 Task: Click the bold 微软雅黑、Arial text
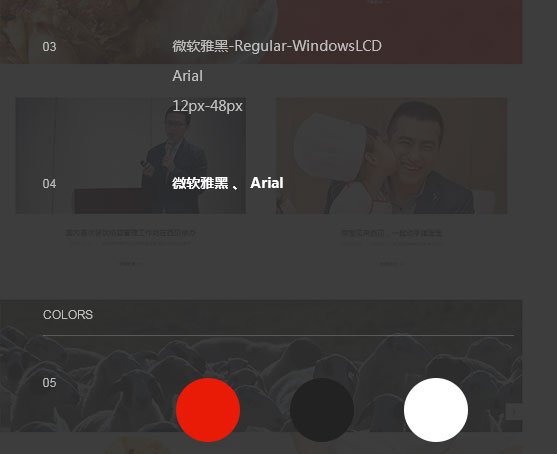click(x=228, y=183)
